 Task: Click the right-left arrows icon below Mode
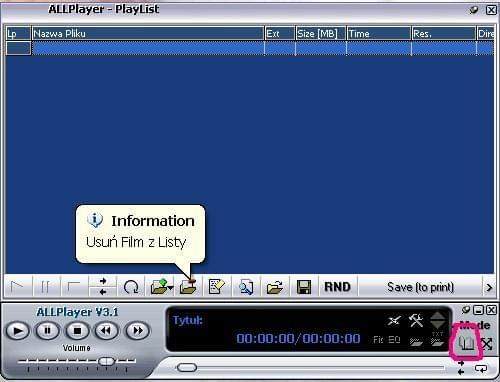(x=461, y=368)
